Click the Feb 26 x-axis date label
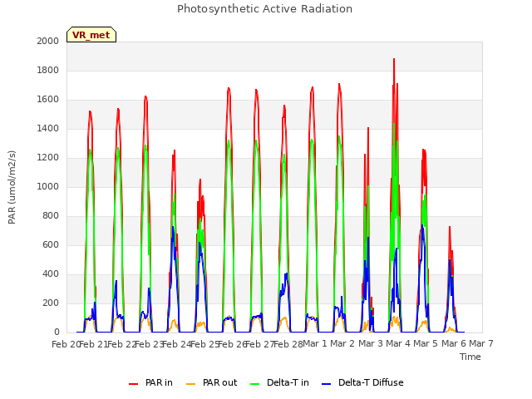Image resolution: width=532 pixels, height=399 pixels. coord(232,344)
